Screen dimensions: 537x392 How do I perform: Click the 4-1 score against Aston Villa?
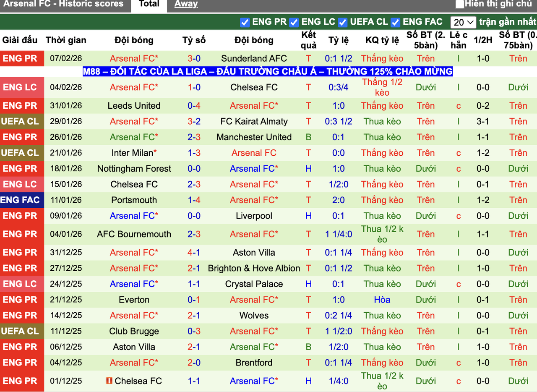click(194, 253)
